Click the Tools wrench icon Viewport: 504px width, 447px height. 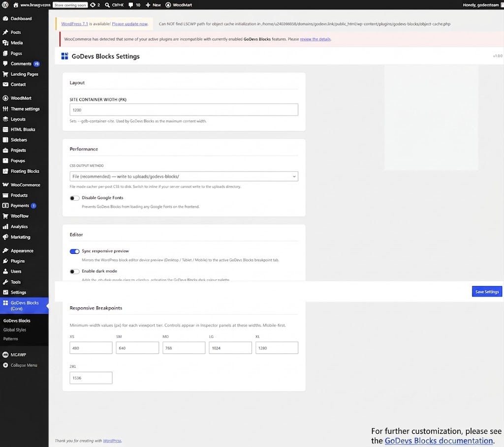5,282
